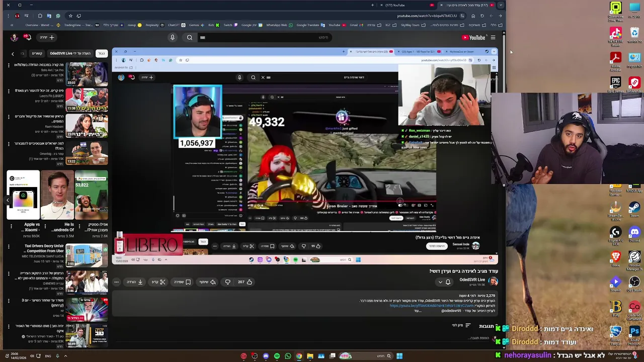Click the Save button under the video
The image size is (644, 362).
click(183, 282)
